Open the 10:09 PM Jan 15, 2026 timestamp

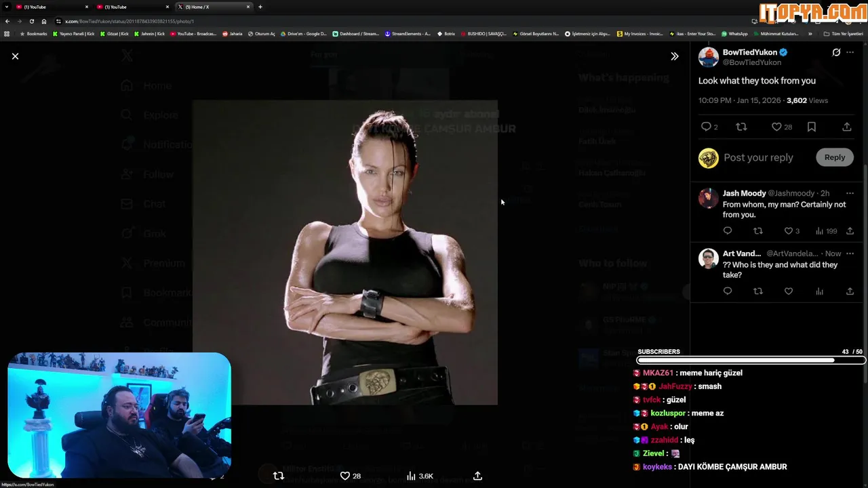click(x=740, y=100)
